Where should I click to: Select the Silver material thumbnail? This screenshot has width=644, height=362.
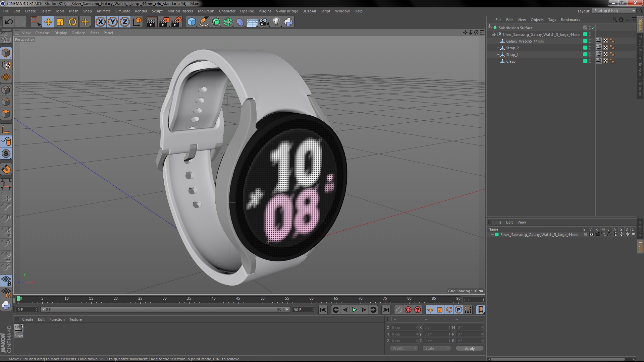coord(19,328)
